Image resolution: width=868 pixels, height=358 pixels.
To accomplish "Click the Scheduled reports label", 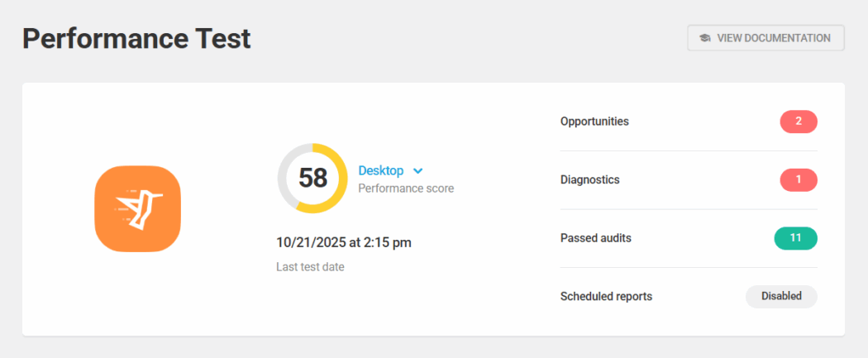I will (x=606, y=296).
